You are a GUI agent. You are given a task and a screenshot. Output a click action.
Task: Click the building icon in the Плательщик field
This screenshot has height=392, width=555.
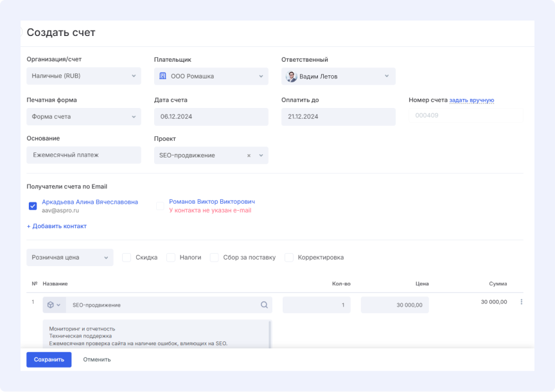click(x=163, y=76)
